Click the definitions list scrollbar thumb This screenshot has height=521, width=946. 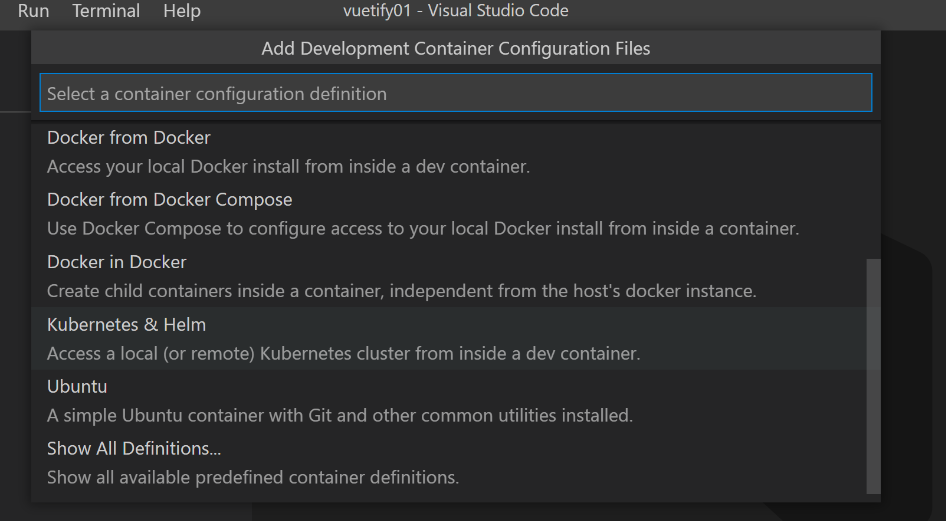click(873, 376)
